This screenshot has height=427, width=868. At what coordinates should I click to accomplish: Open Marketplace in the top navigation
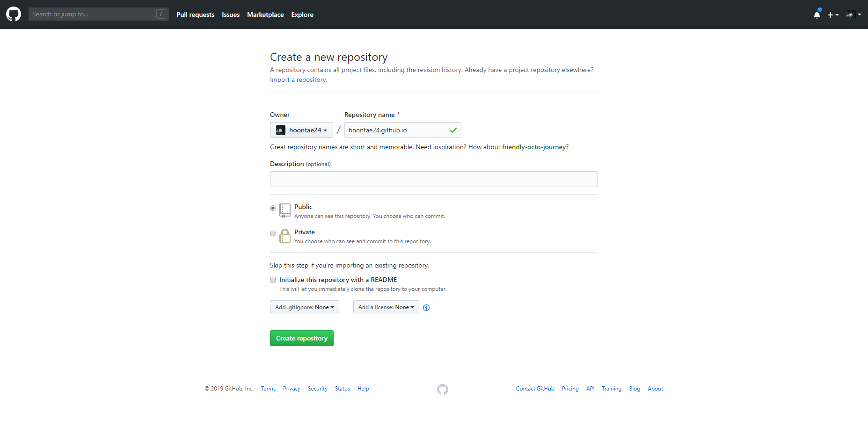265,14
